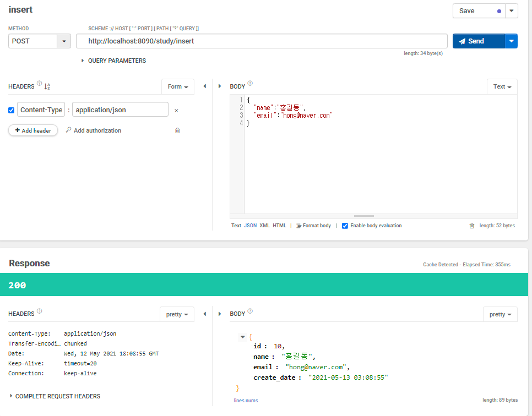Click the response Content-Type application/json value
532x416 pixels.
click(x=90, y=334)
